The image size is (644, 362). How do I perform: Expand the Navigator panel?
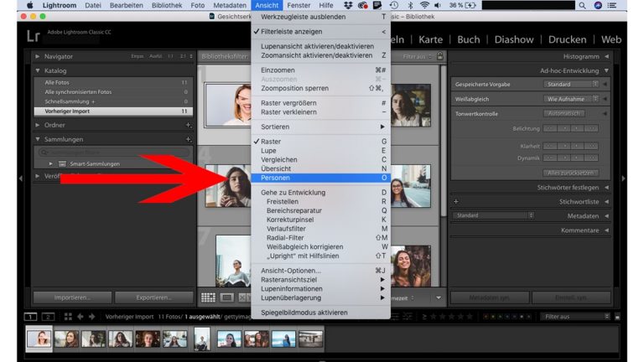38,56
